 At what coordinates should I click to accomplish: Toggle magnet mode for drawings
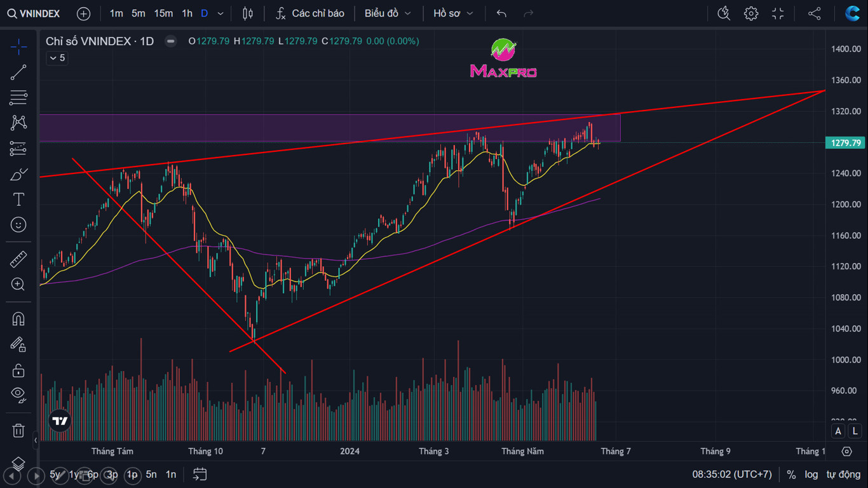coord(18,319)
